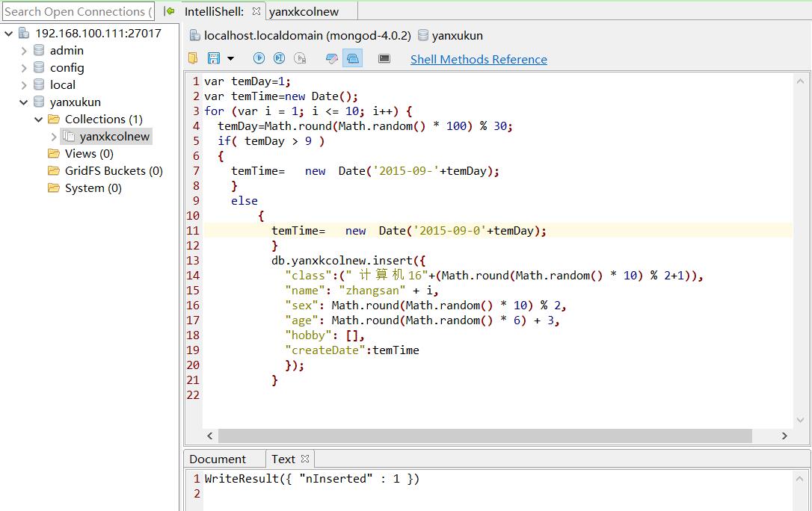Screen dimensions: 812x511
Task: Select Views (0) in the tree
Action: click(89, 154)
